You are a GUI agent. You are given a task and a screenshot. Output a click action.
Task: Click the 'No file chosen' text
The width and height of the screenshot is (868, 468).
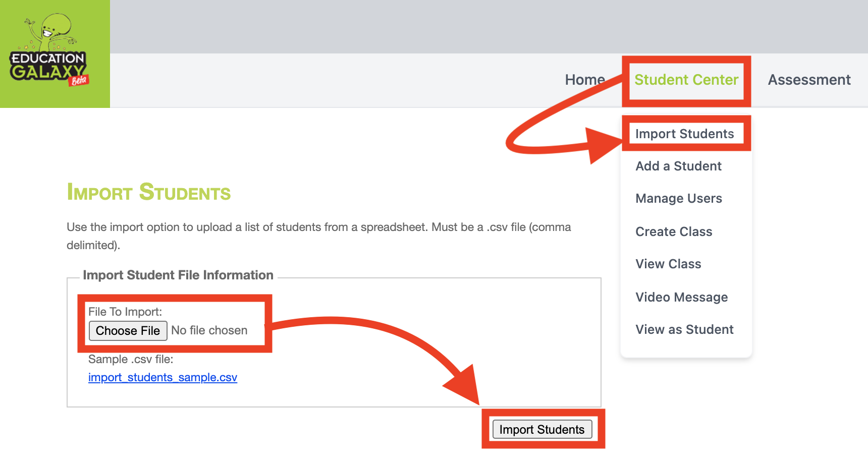(x=209, y=330)
